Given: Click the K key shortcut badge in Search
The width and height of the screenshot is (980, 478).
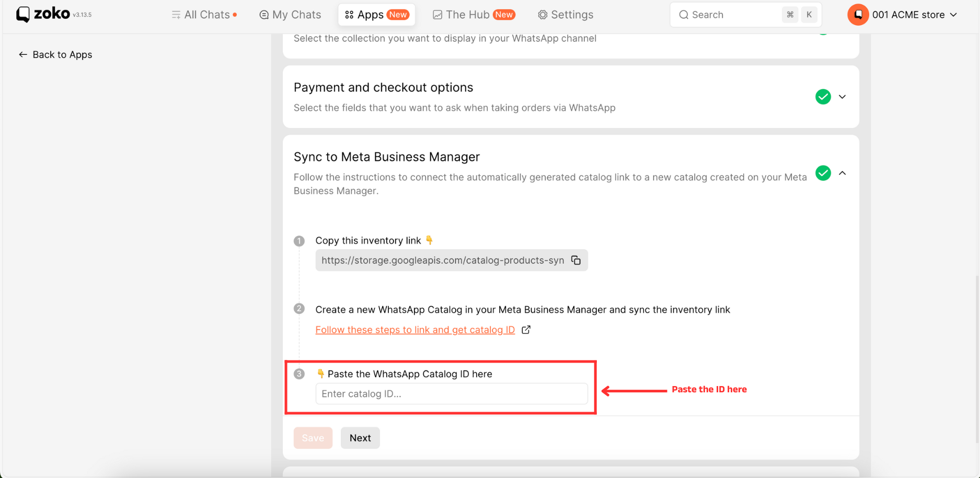Looking at the screenshot, I should [x=809, y=15].
